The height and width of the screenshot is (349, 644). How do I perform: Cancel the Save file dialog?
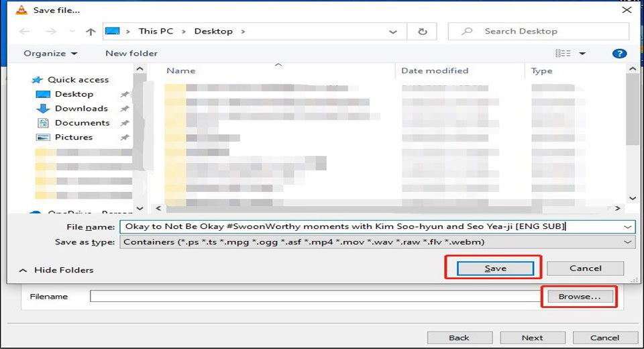[x=585, y=268]
